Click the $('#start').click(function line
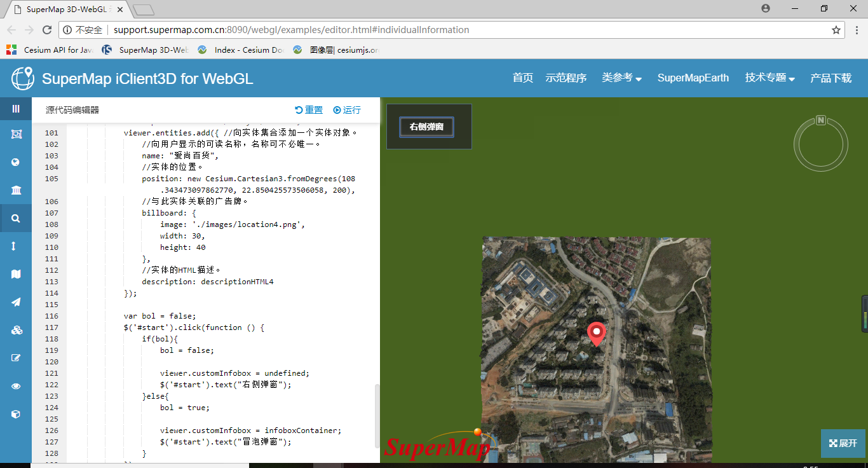The image size is (868, 468). click(x=194, y=327)
